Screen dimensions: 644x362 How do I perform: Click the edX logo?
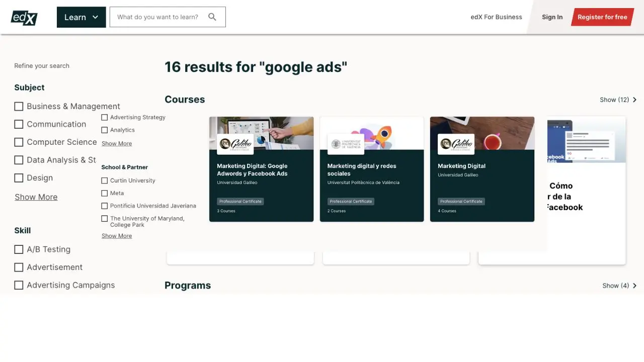(24, 17)
